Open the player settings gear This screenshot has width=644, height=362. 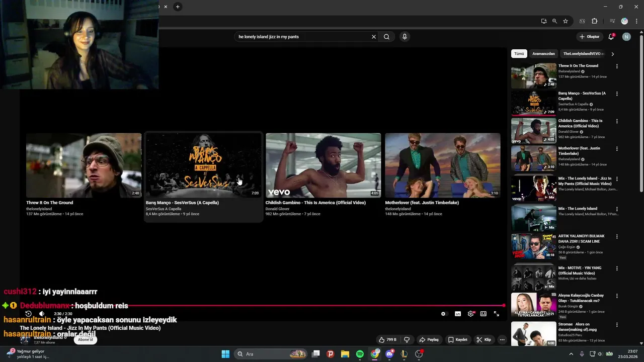pos(470,314)
